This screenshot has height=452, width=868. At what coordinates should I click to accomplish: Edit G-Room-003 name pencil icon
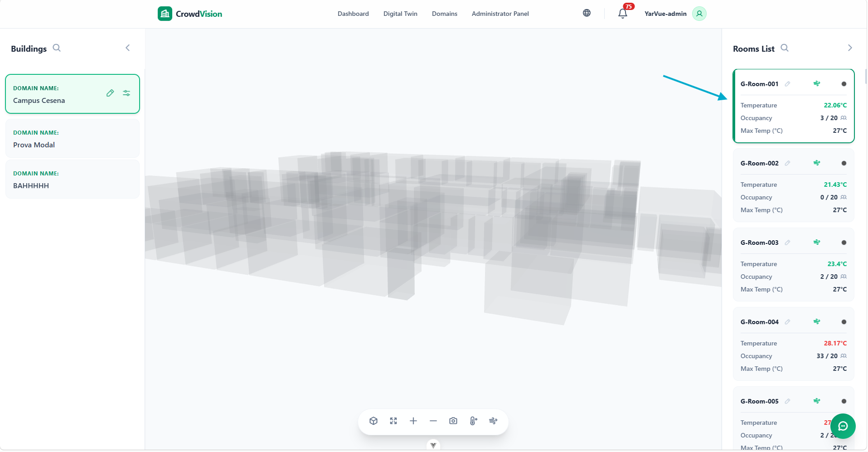click(788, 243)
